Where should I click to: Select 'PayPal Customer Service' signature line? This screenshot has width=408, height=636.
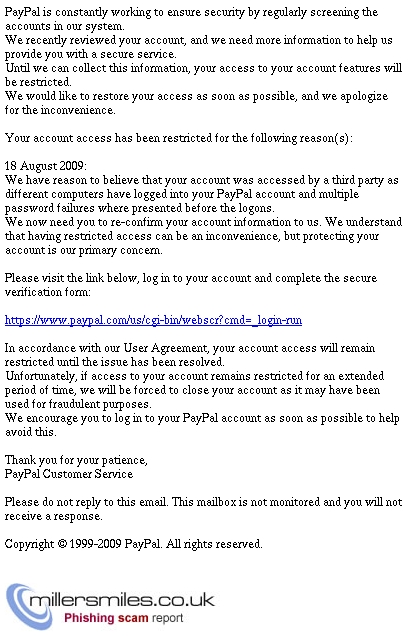(69, 474)
